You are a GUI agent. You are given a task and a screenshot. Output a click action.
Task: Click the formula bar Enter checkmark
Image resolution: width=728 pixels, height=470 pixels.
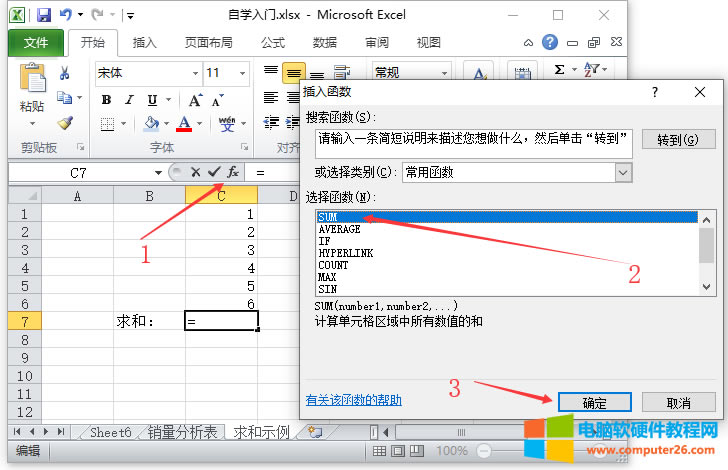click(214, 172)
